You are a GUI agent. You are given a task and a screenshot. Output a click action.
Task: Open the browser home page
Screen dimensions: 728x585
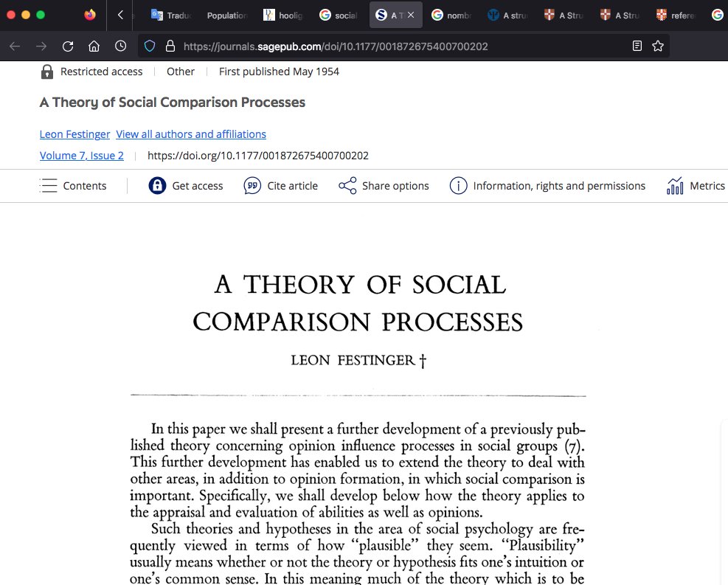tap(94, 46)
